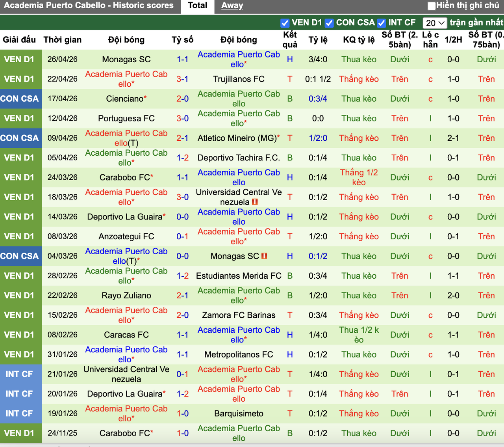Toggle the Hiển thị ghi chú checkbox
504x447 pixels.
pos(432,6)
